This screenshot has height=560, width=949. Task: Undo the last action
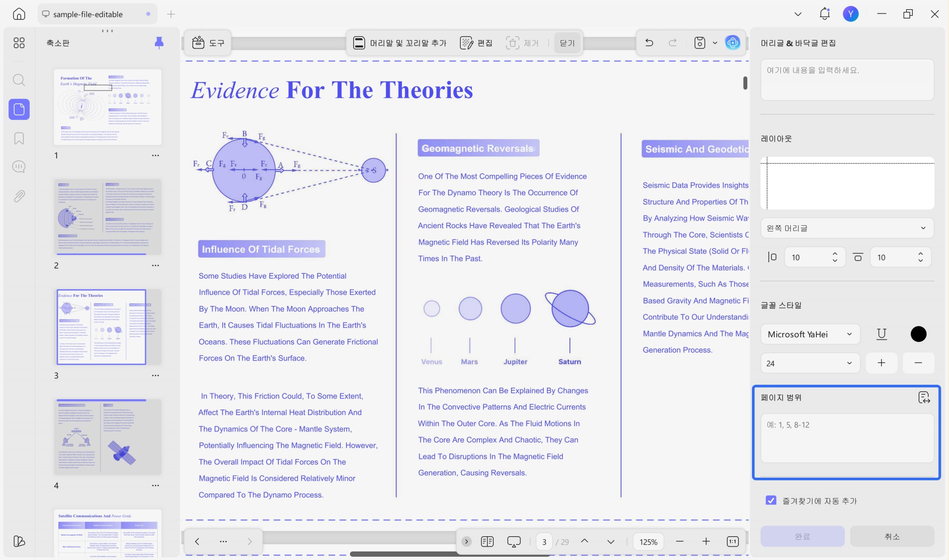click(x=649, y=43)
